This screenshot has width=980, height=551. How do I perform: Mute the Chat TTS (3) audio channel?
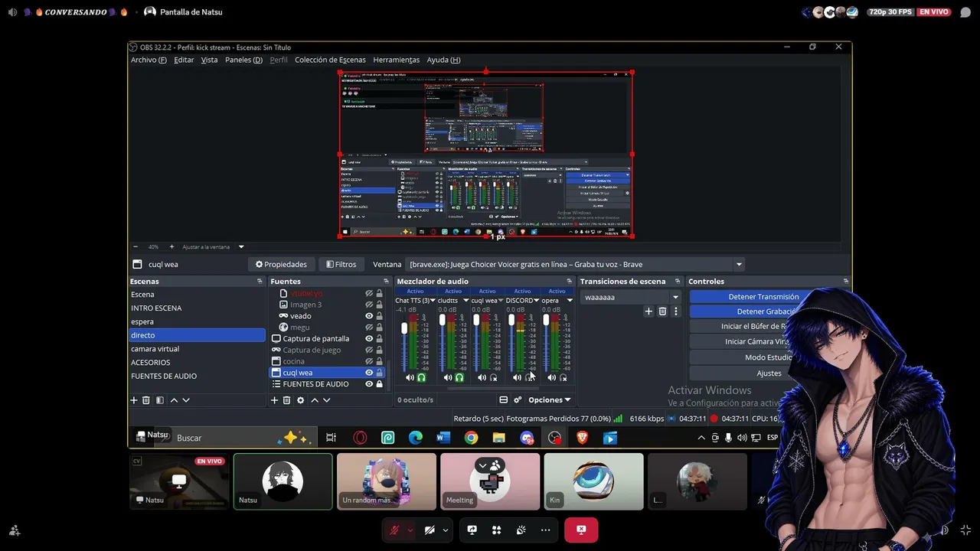410,377
